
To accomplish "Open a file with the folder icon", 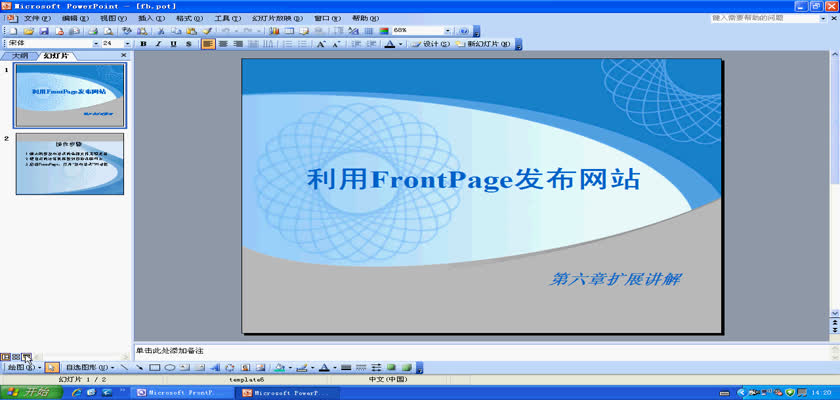I will (x=29, y=31).
